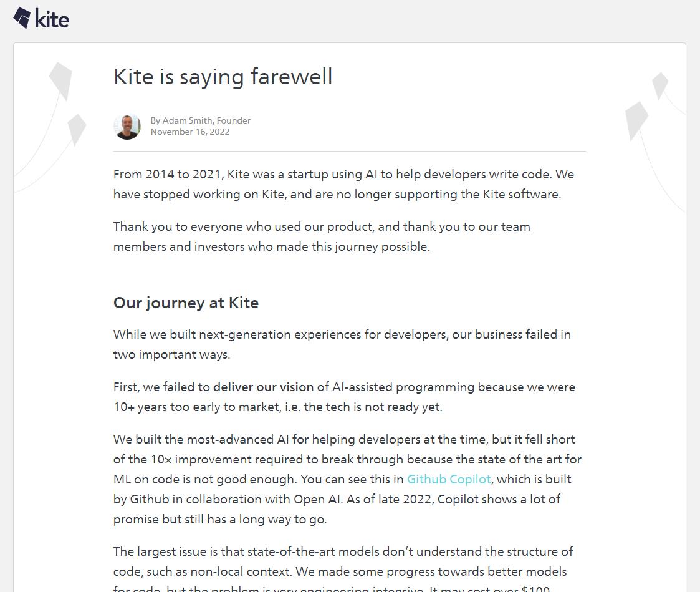
Task: Click Adam Smith's round avatar photo
Action: coord(127,127)
